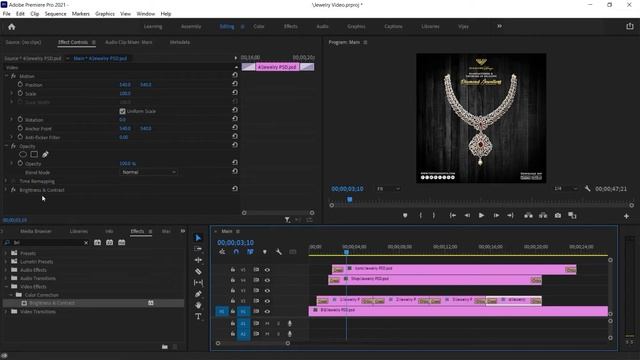Image resolution: width=640 pixels, height=360 pixels.
Task: Toggle animation stopwatch for Rotation
Action: click(20, 120)
